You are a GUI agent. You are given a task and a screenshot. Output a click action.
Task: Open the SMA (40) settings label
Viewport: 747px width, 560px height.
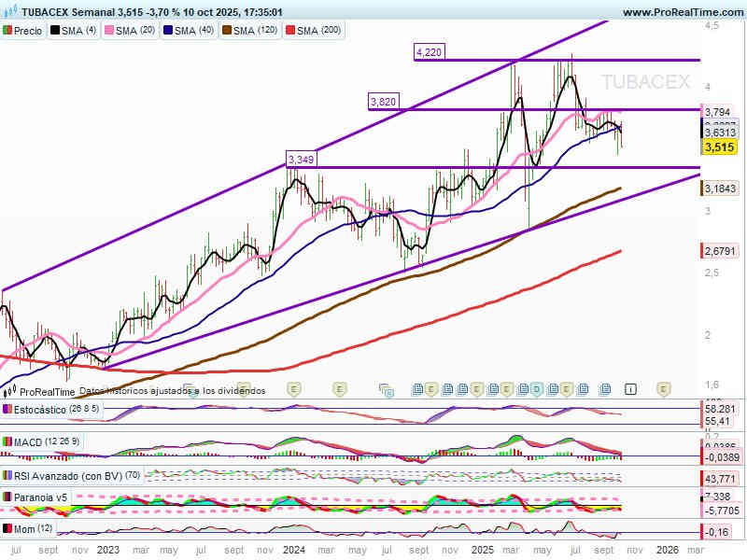tap(192, 31)
